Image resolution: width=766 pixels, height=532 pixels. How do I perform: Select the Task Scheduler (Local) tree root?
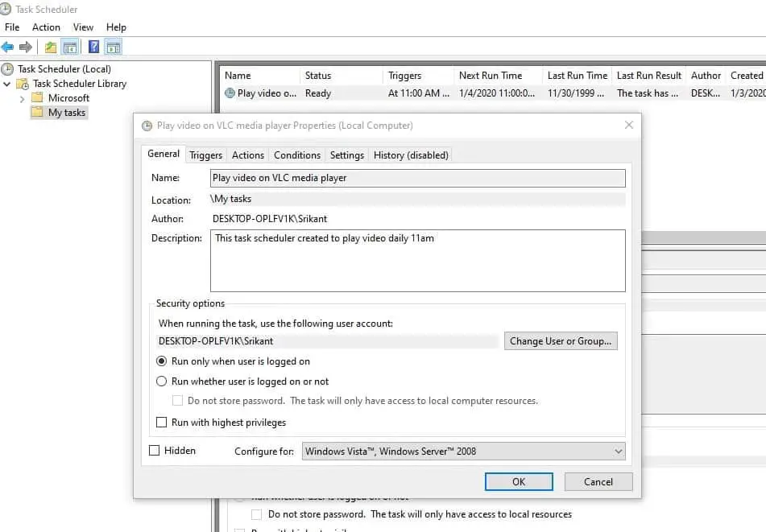point(64,69)
